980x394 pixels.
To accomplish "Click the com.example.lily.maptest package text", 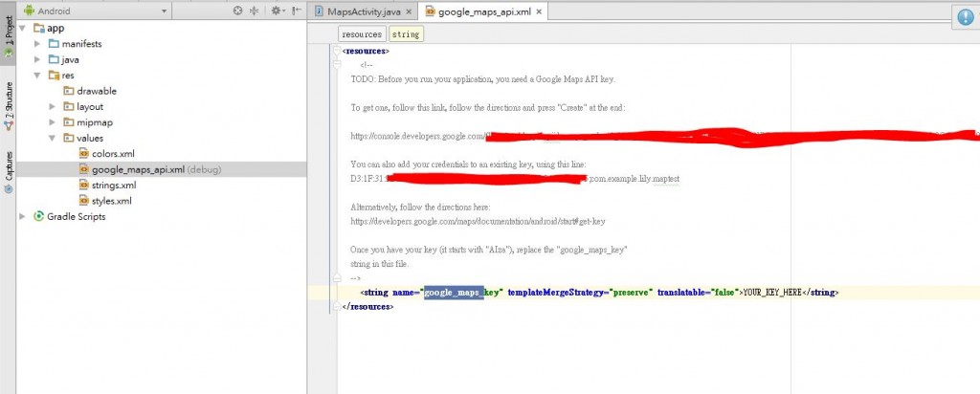I will (634, 179).
